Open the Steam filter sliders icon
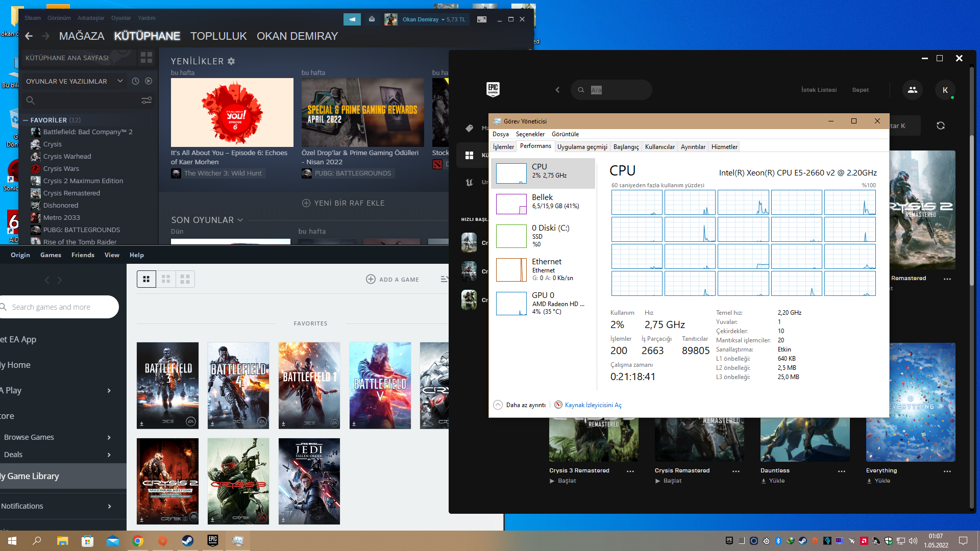The height and width of the screenshot is (551, 980). point(146,101)
